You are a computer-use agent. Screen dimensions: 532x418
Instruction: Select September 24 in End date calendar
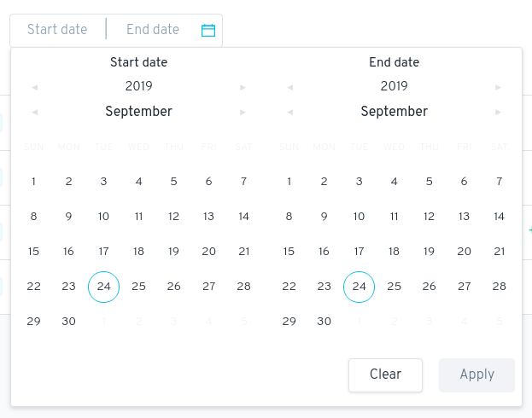pyautogui.click(x=359, y=287)
